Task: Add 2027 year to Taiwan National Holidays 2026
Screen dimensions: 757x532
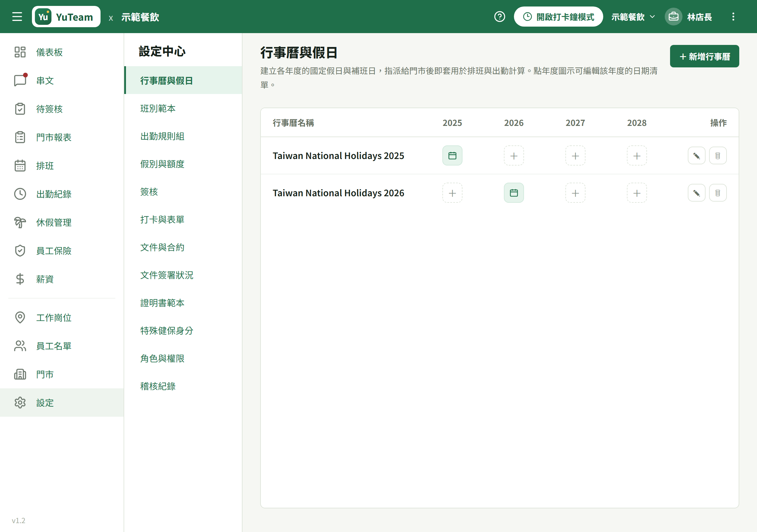Action: (x=575, y=193)
